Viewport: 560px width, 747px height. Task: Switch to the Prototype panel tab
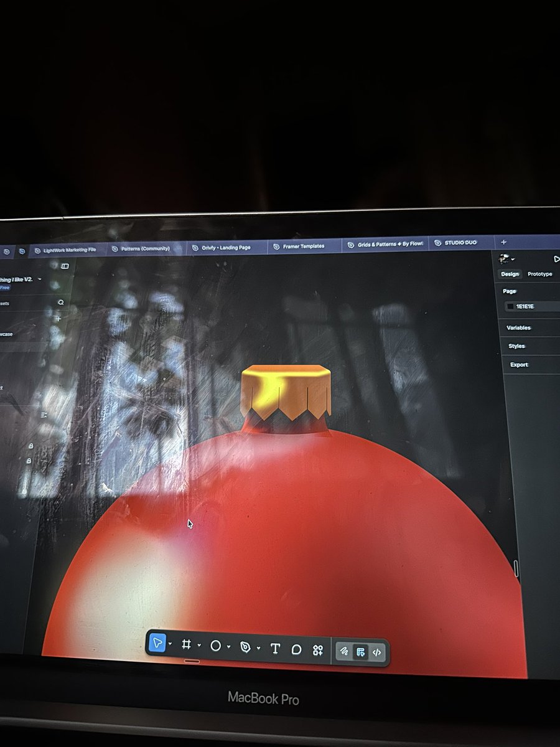(x=539, y=274)
